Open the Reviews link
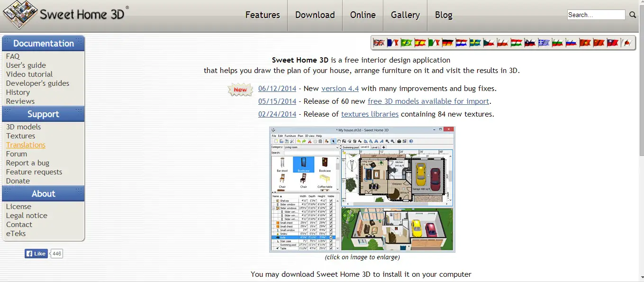This screenshot has height=282, width=644. pos(20,101)
